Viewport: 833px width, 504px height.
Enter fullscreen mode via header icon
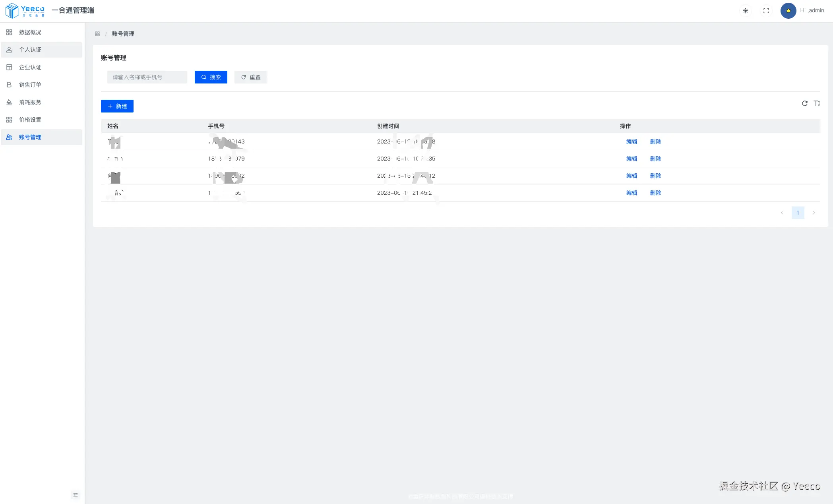766,11
